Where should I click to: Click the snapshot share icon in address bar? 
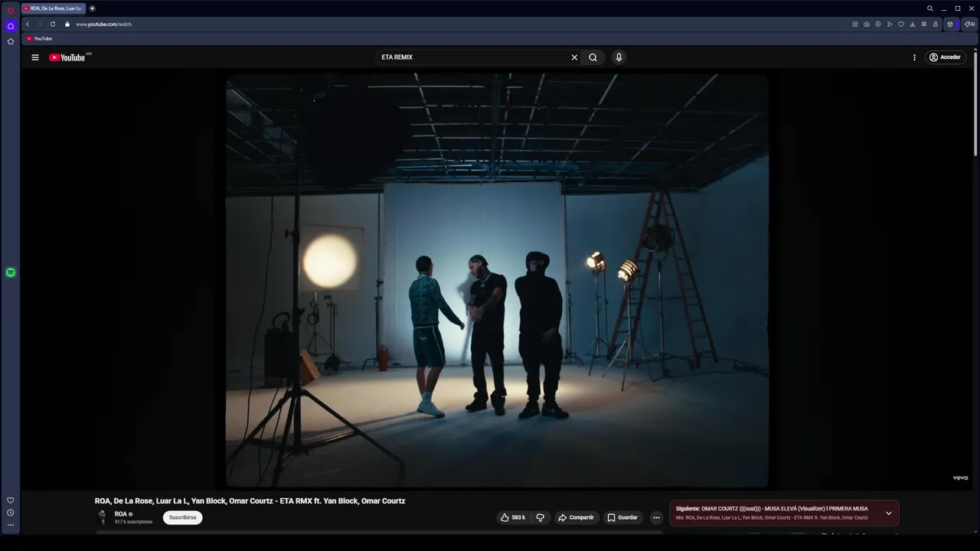tap(855, 24)
